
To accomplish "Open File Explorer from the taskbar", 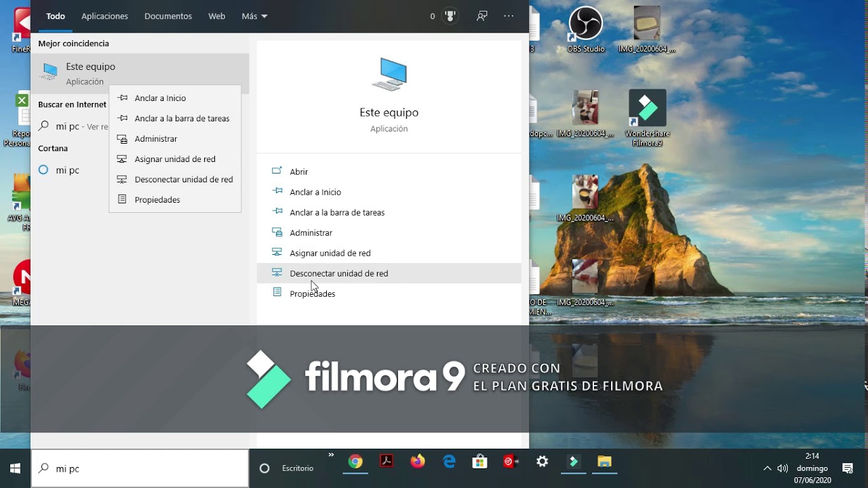I will [x=604, y=462].
